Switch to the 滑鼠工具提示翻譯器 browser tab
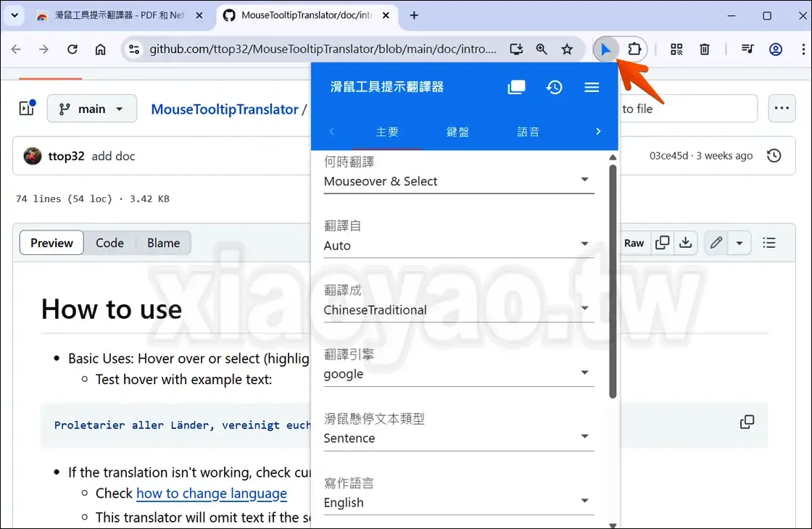Image resolution: width=812 pixels, height=529 pixels. point(119,15)
